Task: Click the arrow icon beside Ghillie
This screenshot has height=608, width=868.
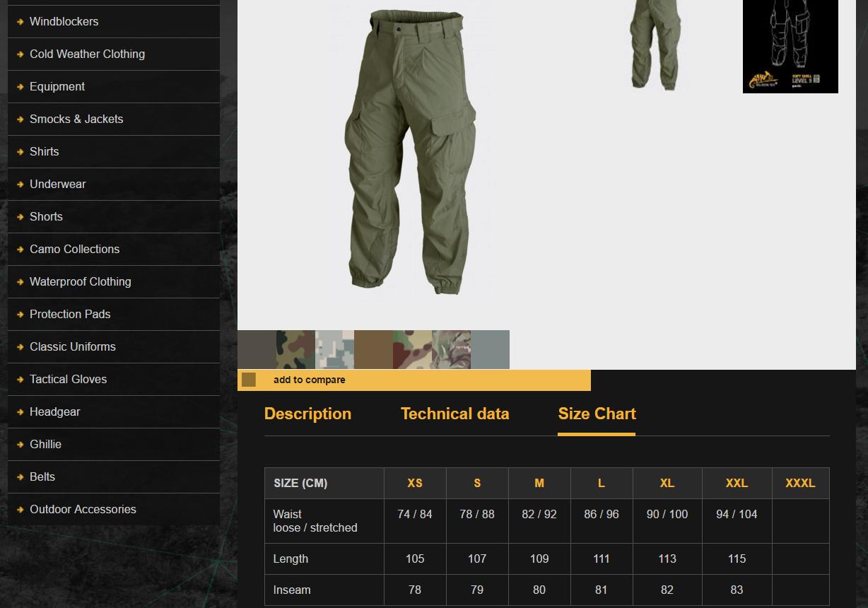Action: tap(20, 444)
